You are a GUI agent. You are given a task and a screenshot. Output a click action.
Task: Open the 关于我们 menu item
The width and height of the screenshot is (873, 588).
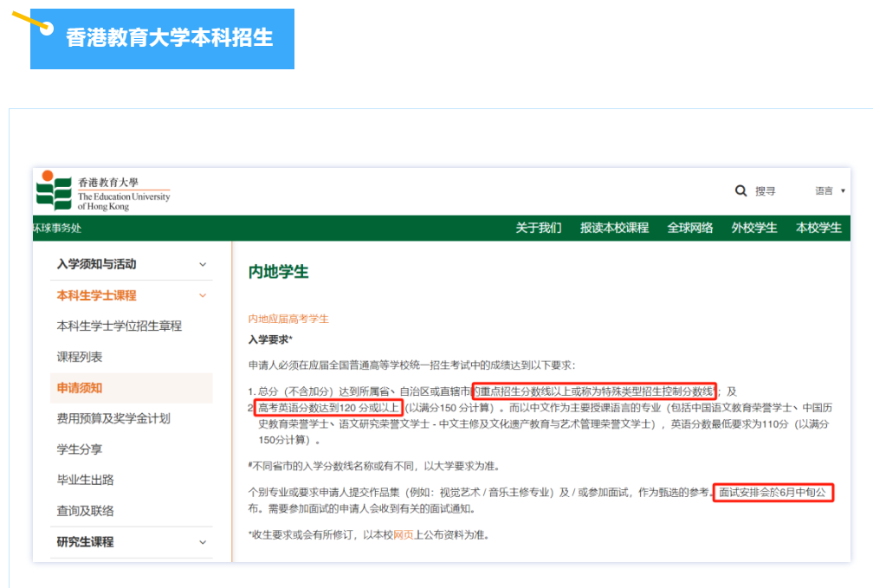(x=538, y=228)
